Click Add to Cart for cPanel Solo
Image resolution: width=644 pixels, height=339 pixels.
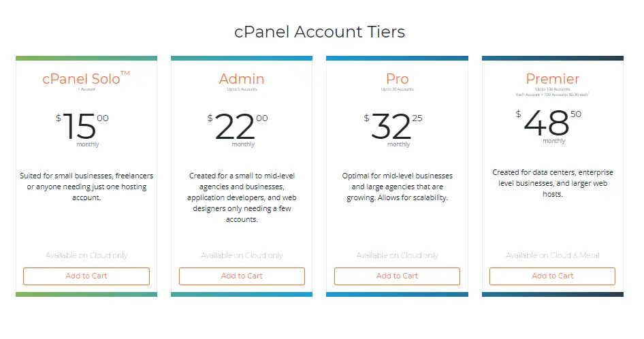[86, 276]
